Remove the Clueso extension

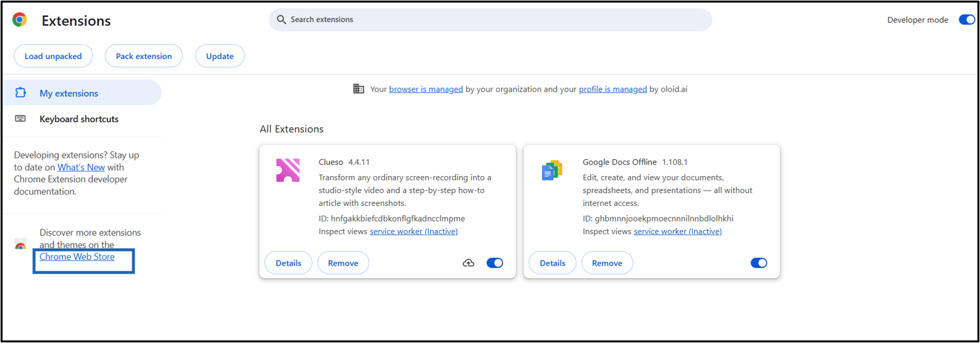343,263
